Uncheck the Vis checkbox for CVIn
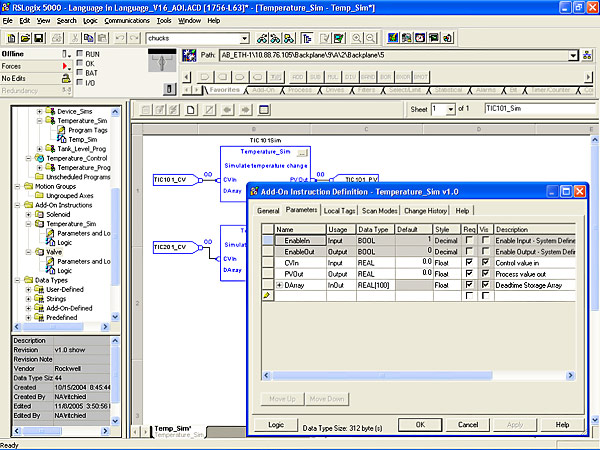This screenshot has height=450, width=600. [x=485, y=262]
